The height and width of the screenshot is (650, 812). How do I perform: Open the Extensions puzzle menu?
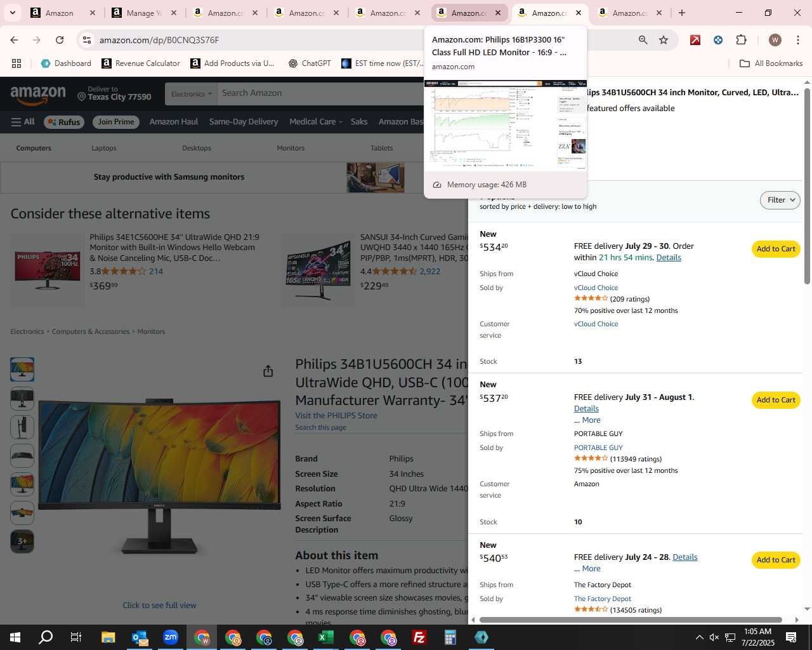[741, 40]
